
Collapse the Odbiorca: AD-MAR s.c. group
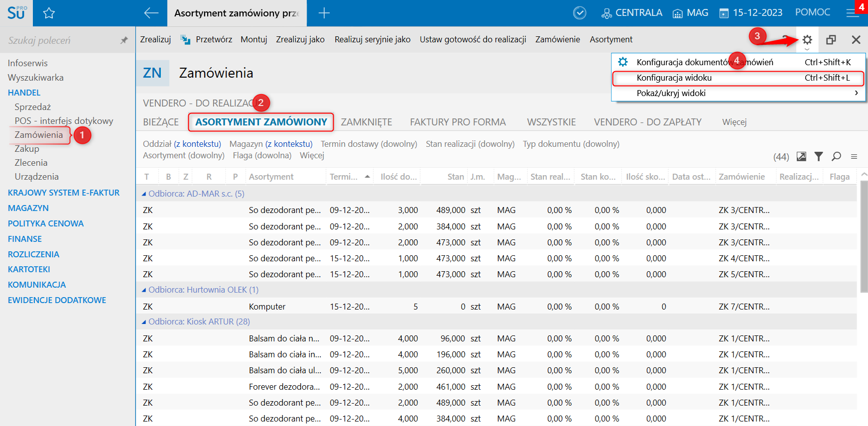coord(144,194)
